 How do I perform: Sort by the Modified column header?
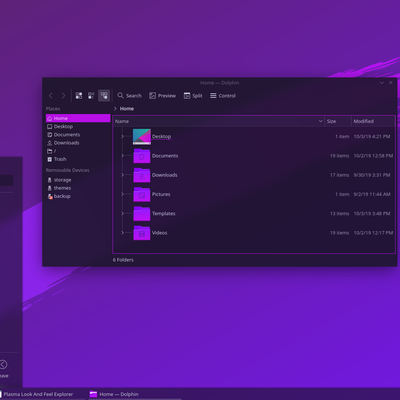pyautogui.click(x=373, y=121)
